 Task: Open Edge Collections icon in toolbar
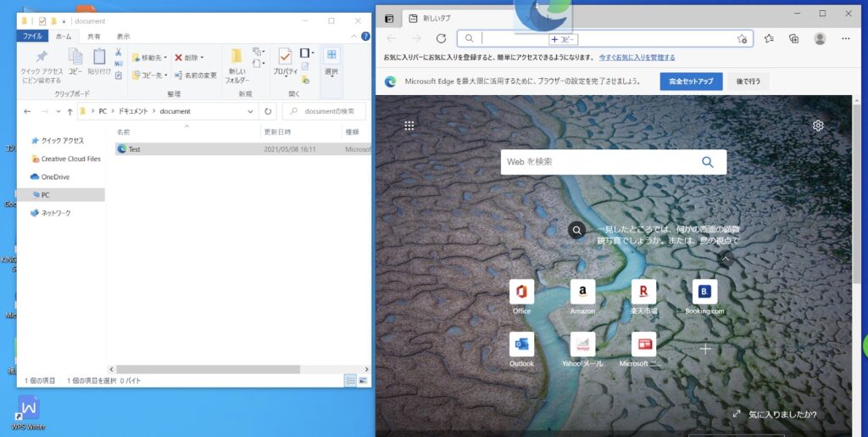pyautogui.click(x=794, y=38)
